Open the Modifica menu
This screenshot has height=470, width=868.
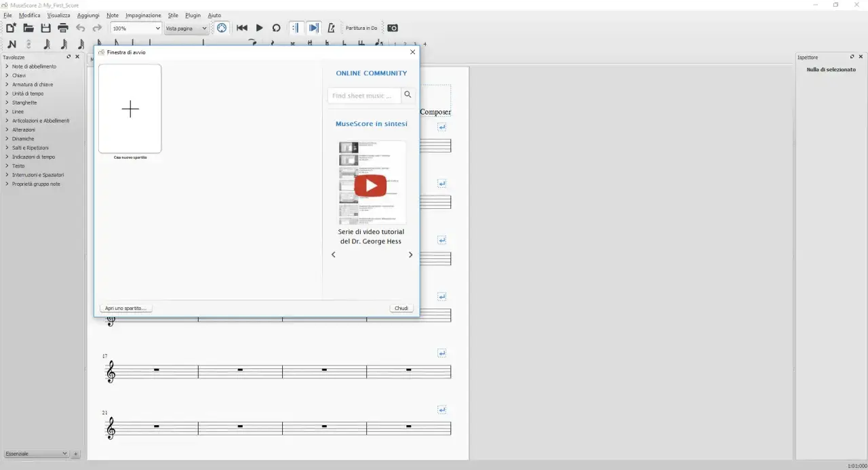(30, 15)
